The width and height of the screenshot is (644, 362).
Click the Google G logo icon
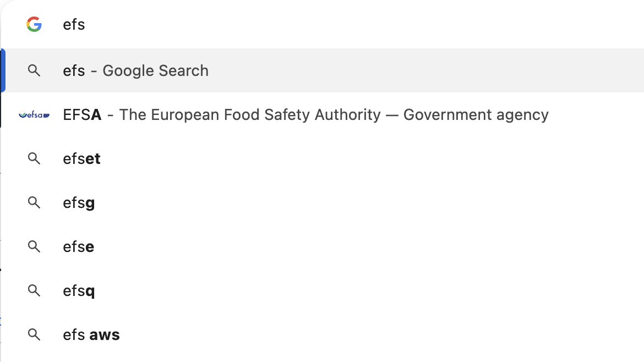pyautogui.click(x=34, y=24)
